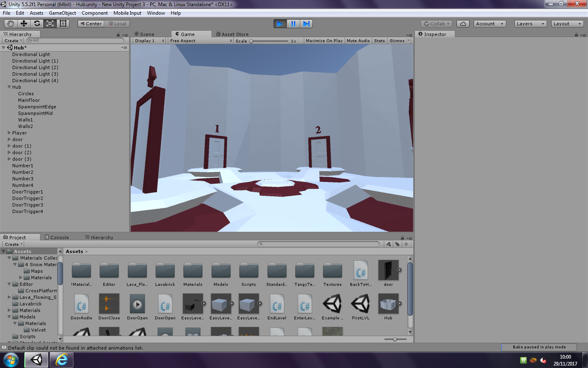Pause play mode

(293, 23)
